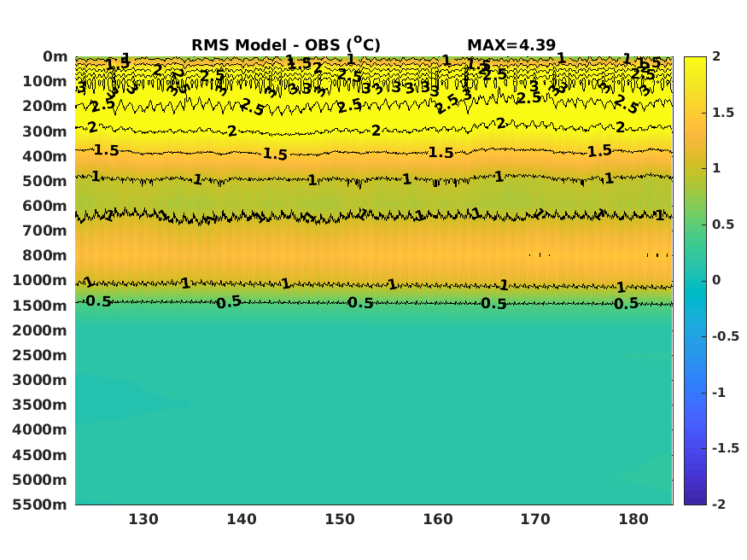Click the '800m' depth axis label
This screenshot has height=560, width=747.
(x=44, y=256)
